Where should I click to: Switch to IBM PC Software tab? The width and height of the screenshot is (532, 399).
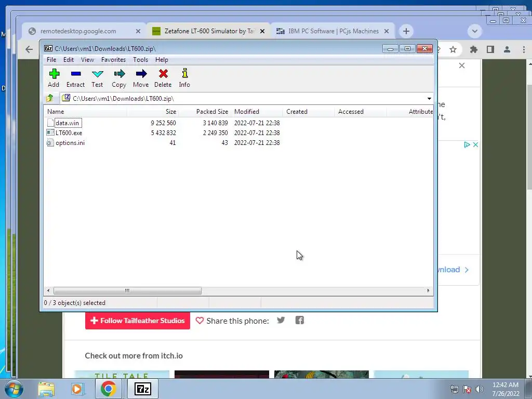click(334, 31)
